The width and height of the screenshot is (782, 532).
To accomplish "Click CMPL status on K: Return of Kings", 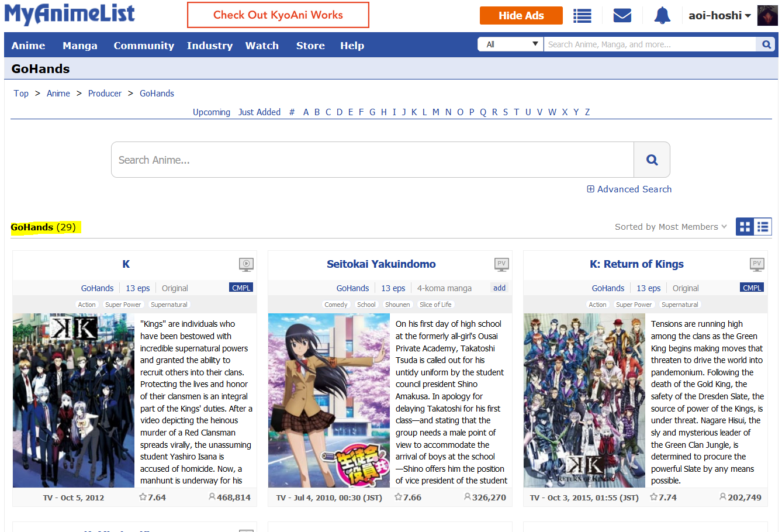I will [752, 288].
